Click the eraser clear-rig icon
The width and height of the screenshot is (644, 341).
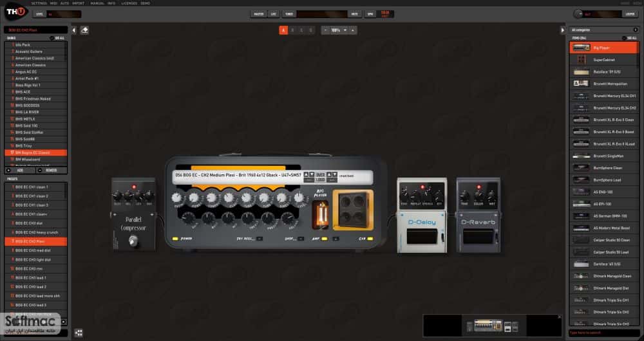84,30
